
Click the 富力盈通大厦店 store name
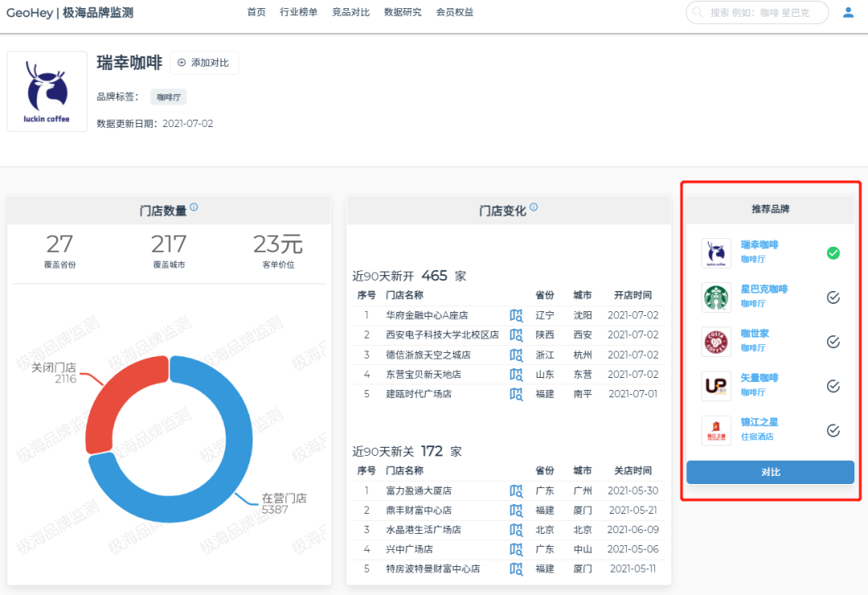(x=419, y=490)
